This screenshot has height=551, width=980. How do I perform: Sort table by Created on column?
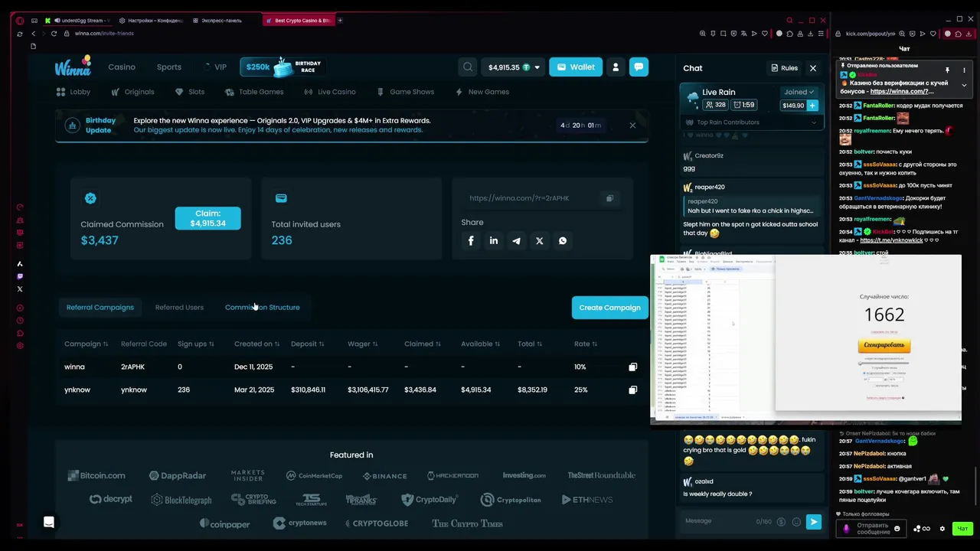[x=256, y=344]
